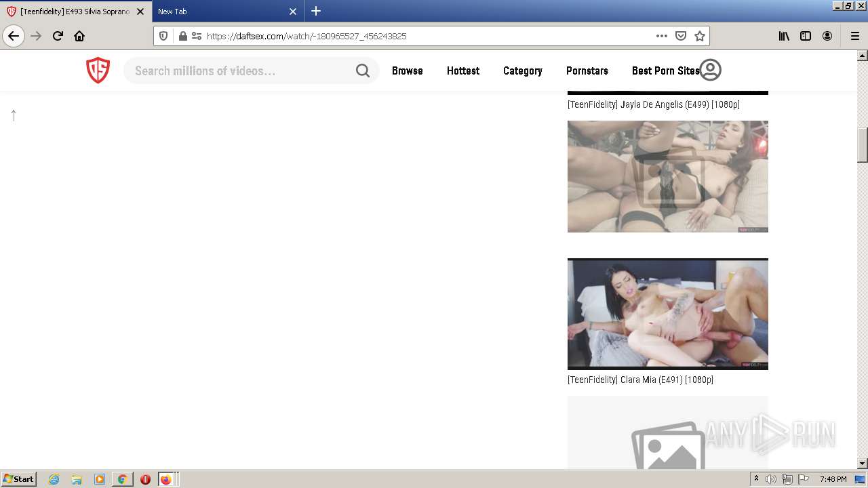
Task: Open the Jayla De Angelis (E499) title link
Action: pyautogui.click(x=654, y=104)
